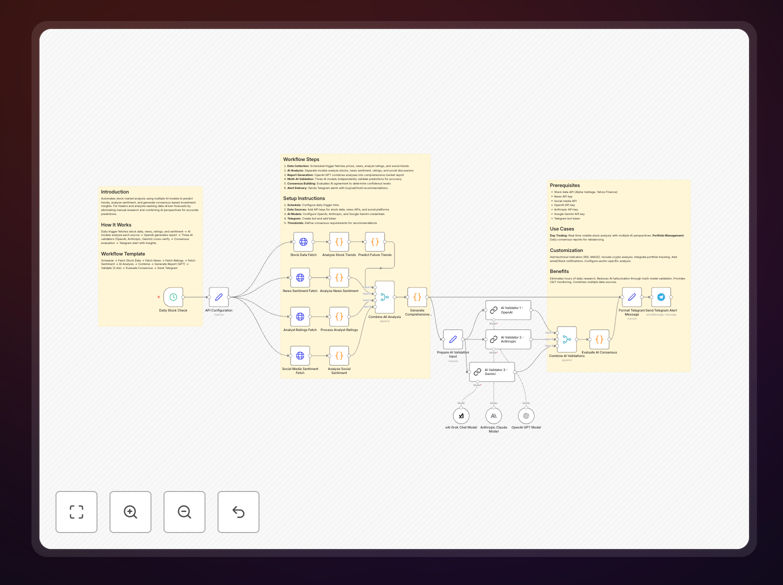Select the AI Validator 3 Gemini node
This screenshot has width=783, height=585.
(x=492, y=372)
